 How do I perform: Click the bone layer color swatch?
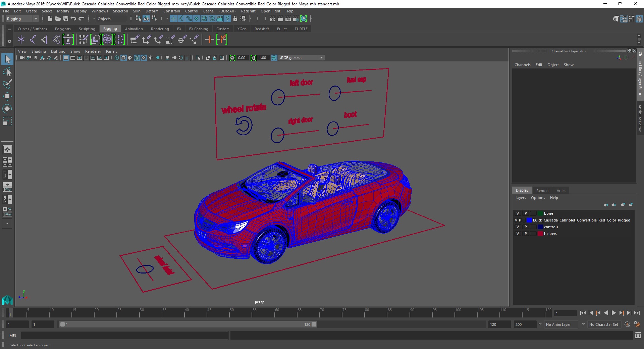pos(540,213)
